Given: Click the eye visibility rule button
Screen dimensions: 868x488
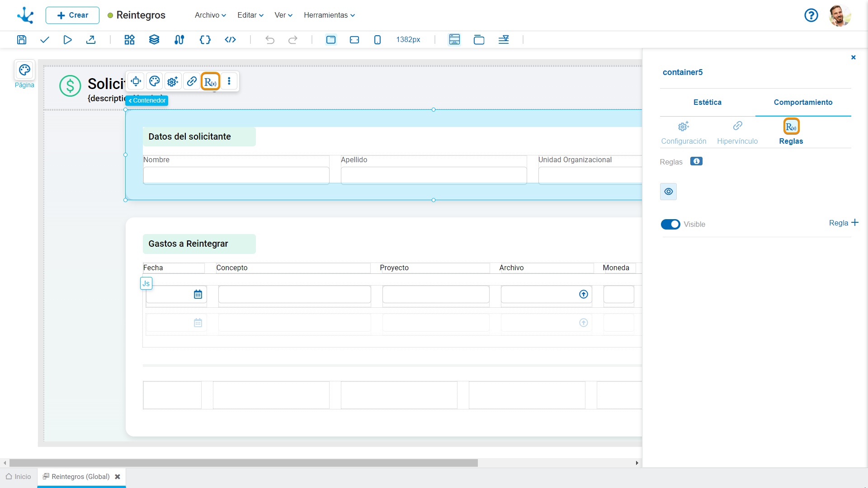Looking at the screenshot, I should 668,192.
